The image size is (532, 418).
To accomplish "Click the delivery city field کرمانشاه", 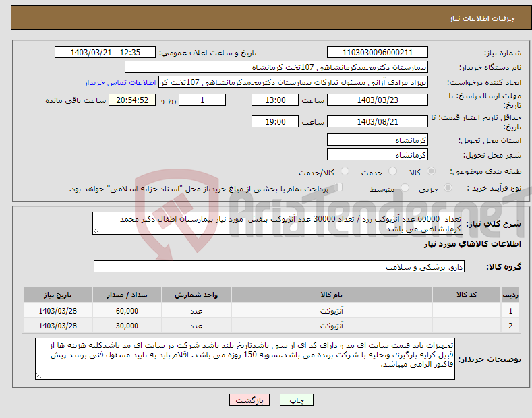I will 378,154.
